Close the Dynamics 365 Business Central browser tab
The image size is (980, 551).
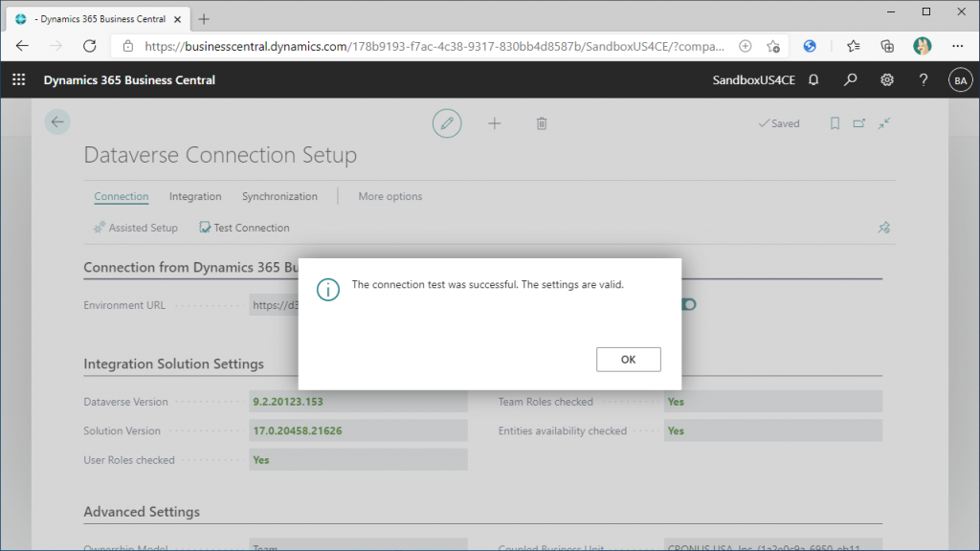pyautogui.click(x=177, y=19)
